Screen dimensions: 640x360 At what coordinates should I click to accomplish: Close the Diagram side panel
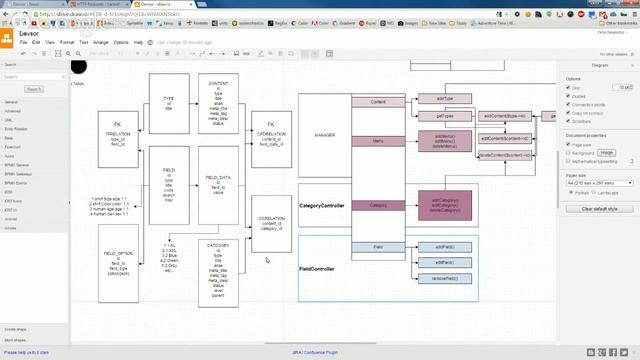pyautogui.click(x=633, y=65)
